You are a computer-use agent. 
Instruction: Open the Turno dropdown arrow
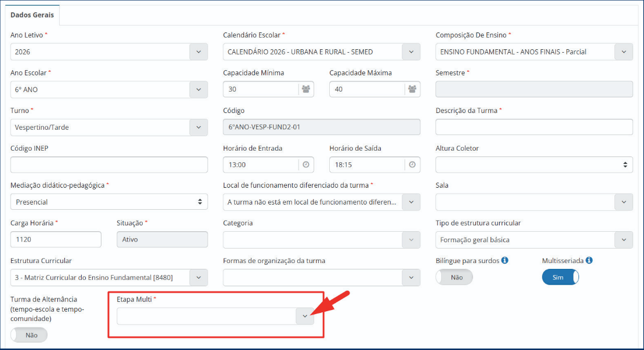(x=198, y=127)
